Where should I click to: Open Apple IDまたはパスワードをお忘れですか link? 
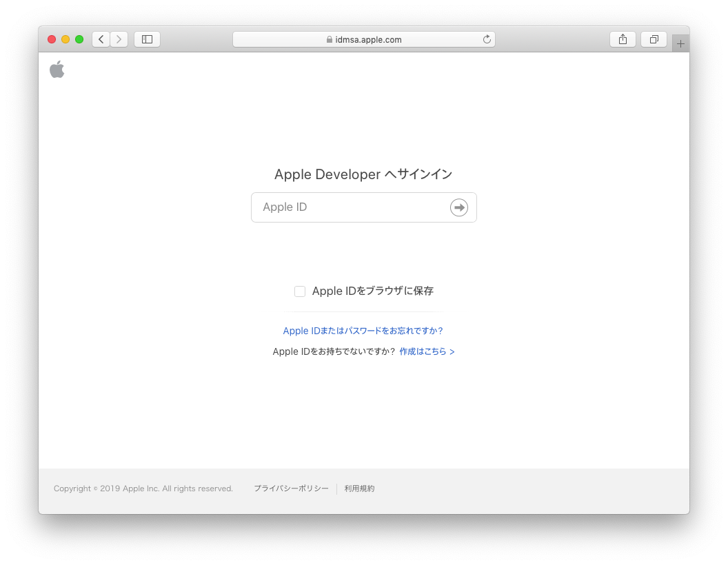click(363, 331)
